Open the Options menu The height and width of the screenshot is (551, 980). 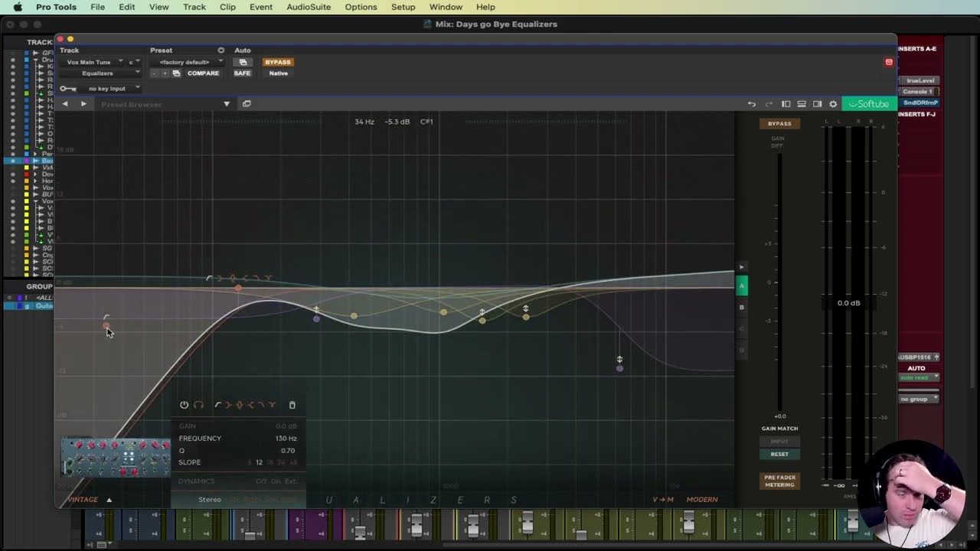point(361,7)
